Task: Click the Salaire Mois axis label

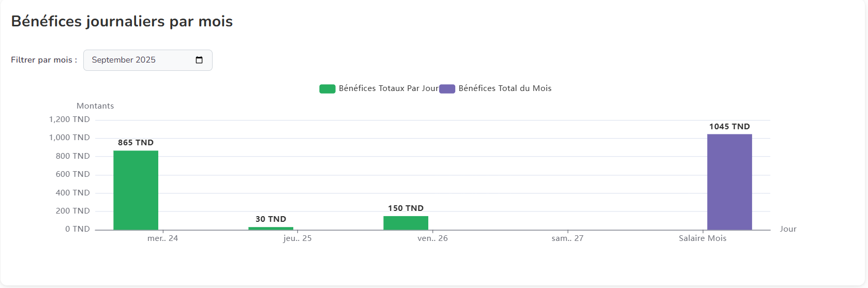Action: 702,238
